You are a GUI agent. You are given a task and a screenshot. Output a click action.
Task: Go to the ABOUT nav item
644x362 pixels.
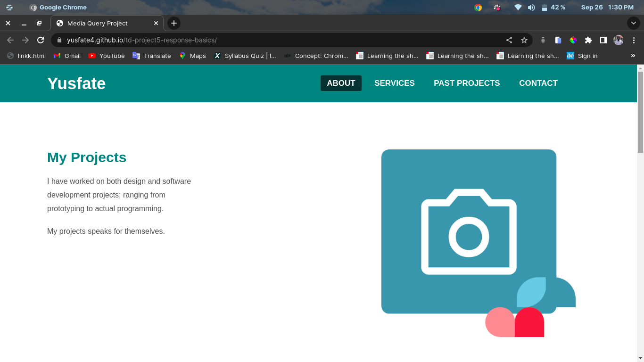pos(341,83)
